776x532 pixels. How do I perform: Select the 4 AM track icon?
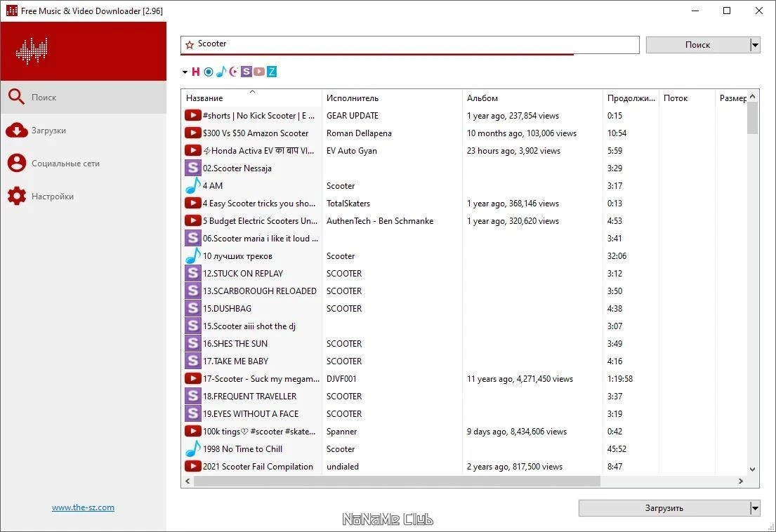(192, 186)
